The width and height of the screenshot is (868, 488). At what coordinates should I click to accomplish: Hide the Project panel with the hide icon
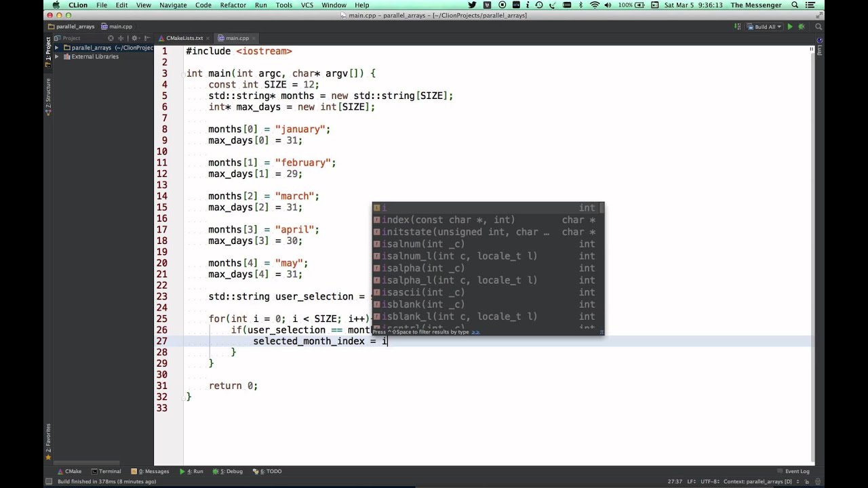[146, 38]
